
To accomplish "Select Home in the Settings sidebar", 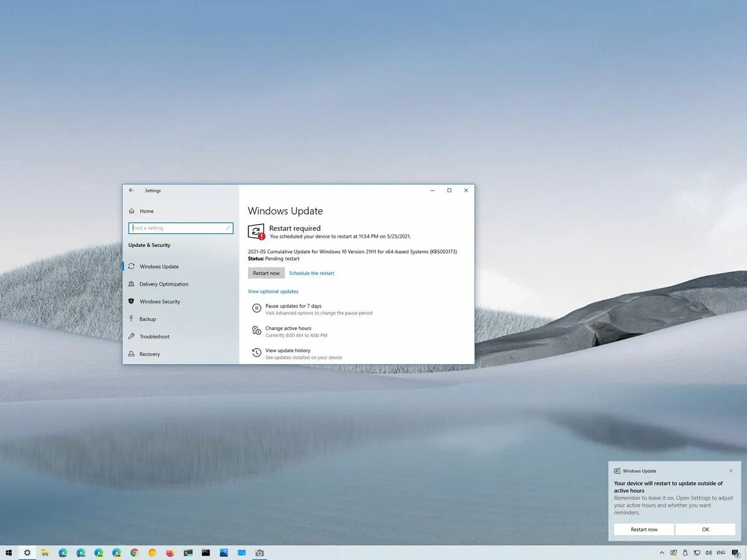I will [146, 211].
